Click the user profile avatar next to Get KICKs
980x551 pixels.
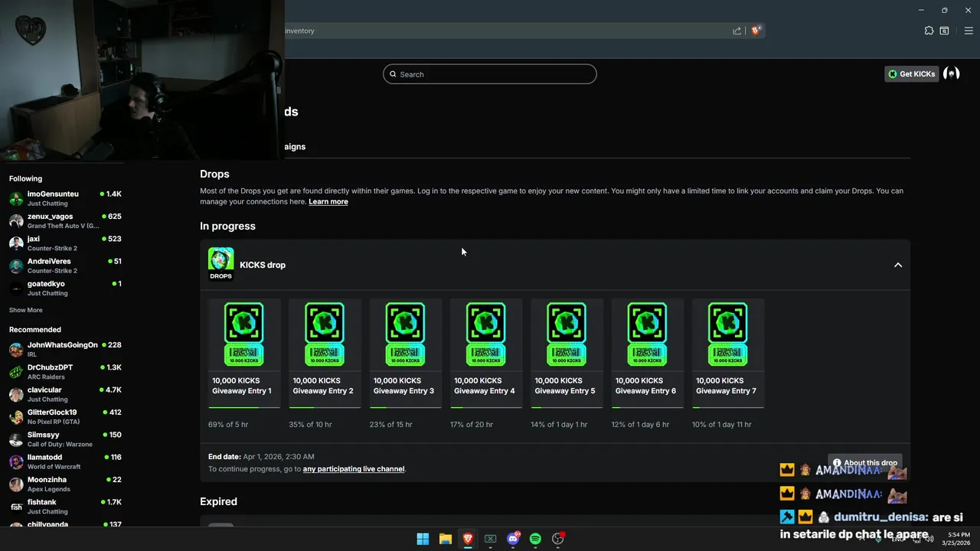tap(952, 73)
